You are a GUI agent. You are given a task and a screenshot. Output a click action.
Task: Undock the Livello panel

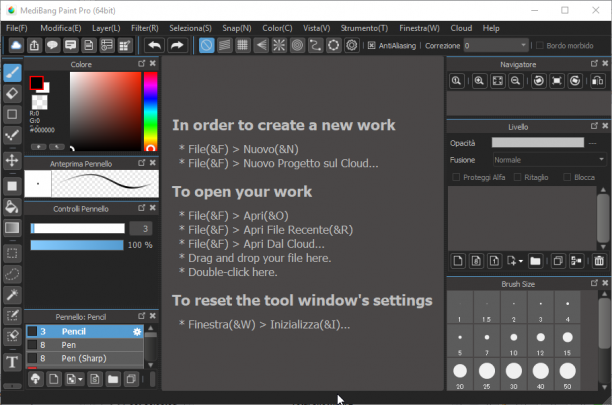coord(594,126)
